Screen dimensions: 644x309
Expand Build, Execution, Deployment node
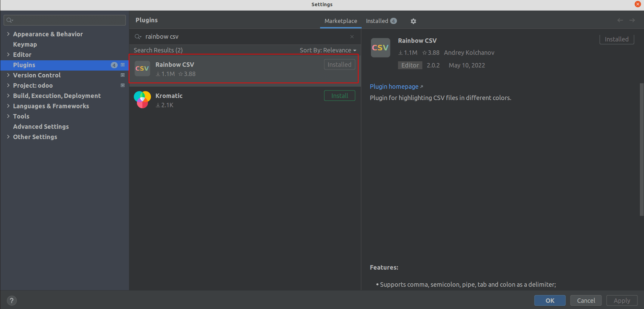[x=8, y=96]
